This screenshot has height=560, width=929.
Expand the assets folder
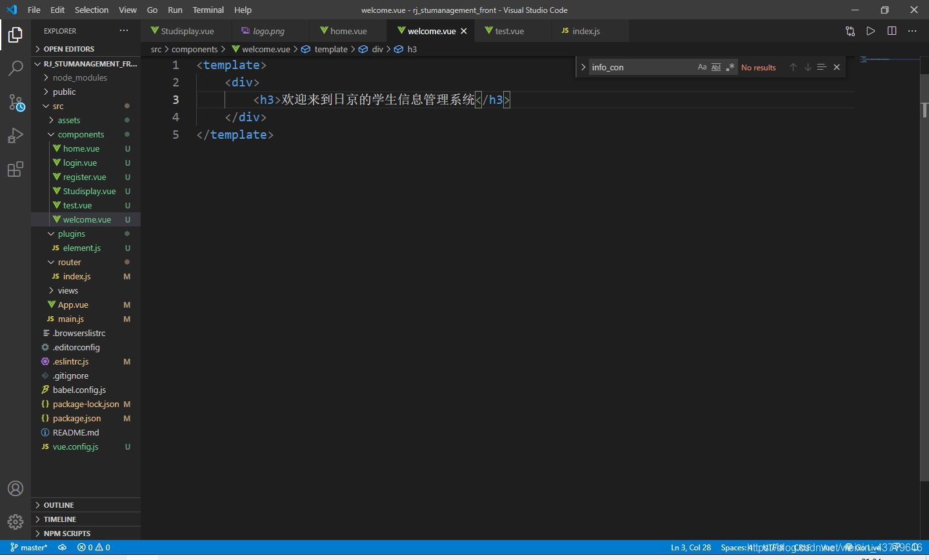[x=86, y=120]
